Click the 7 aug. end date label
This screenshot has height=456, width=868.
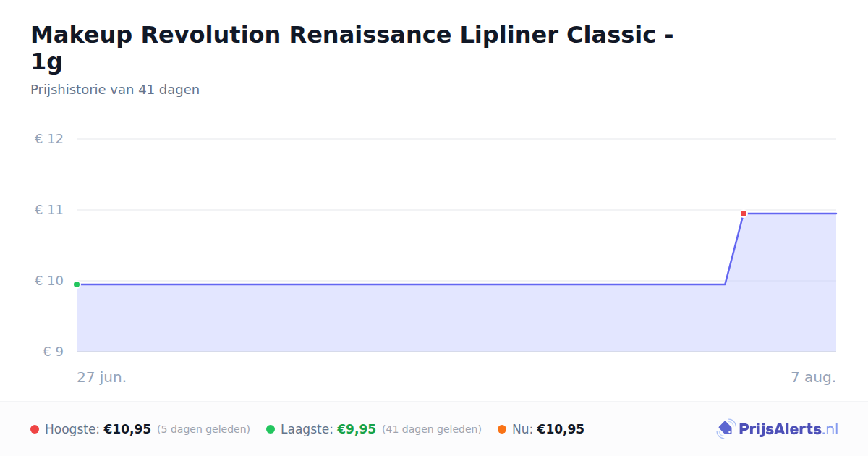pyautogui.click(x=813, y=378)
